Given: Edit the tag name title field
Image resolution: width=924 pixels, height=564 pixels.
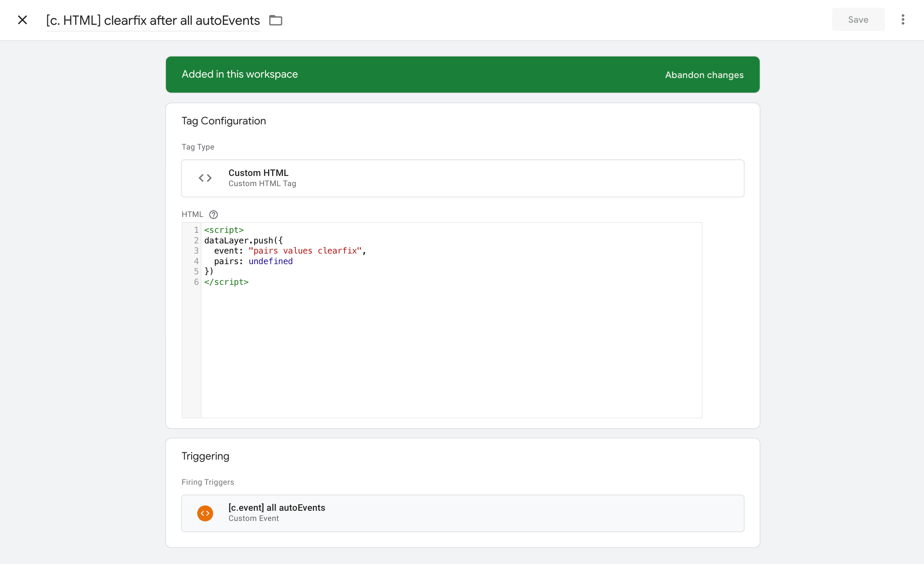Looking at the screenshot, I should [153, 20].
